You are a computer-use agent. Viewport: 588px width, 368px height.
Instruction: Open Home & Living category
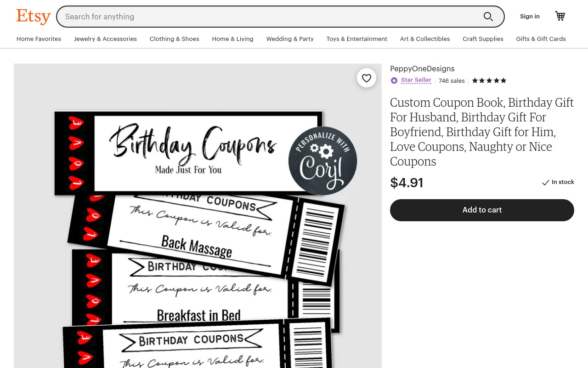(x=233, y=39)
